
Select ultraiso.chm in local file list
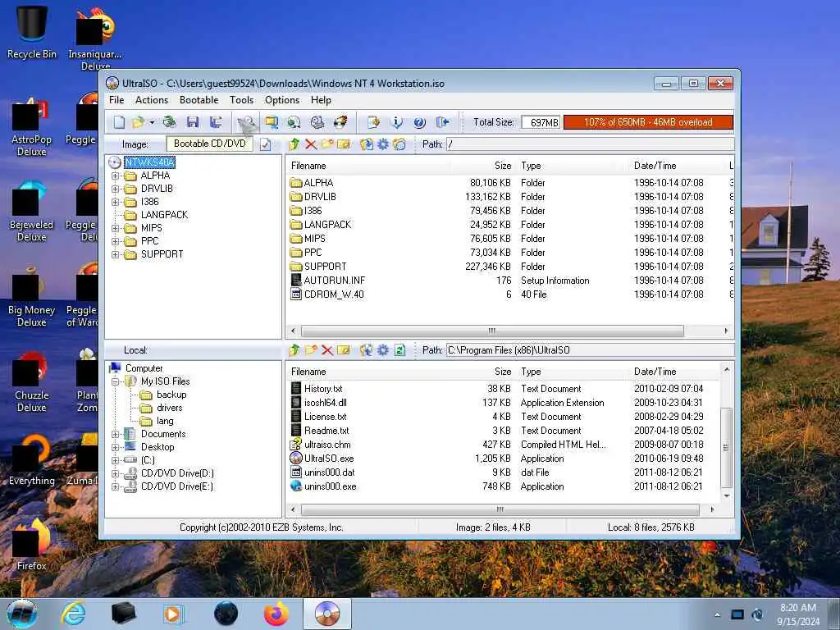pyautogui.click(x=327, y=445)
